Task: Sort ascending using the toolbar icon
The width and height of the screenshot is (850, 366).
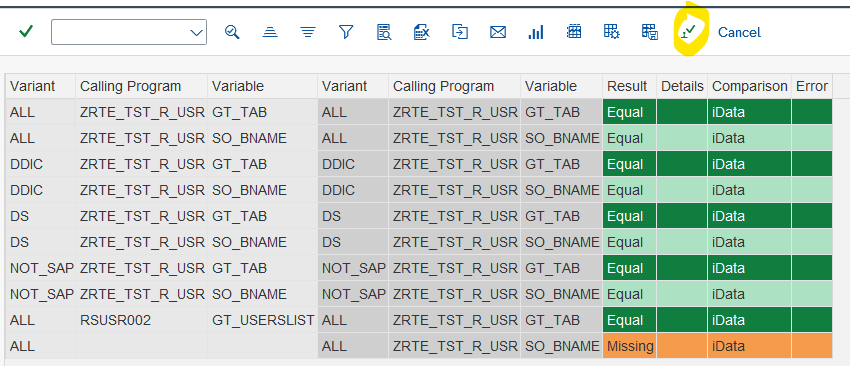Action: click(x=270, y=32)
